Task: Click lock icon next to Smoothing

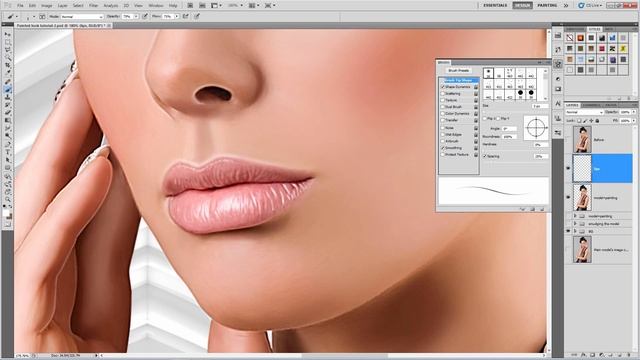Action: pos(476,148)
